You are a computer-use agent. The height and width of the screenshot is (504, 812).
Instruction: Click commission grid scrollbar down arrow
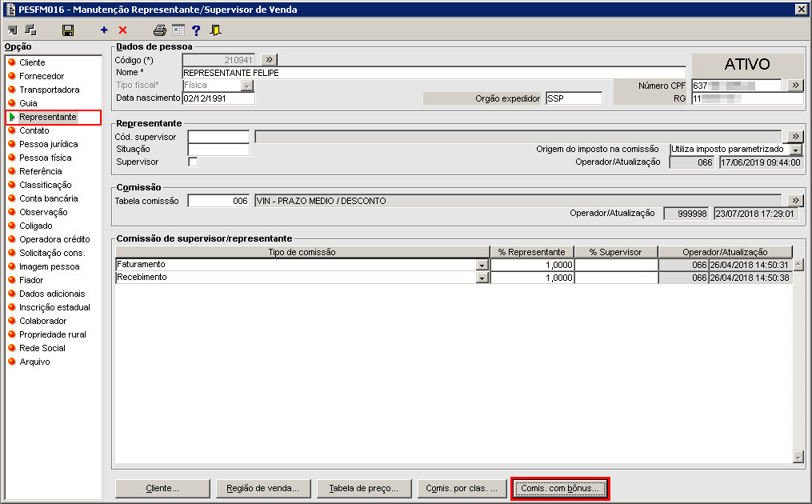coord(798,457)
